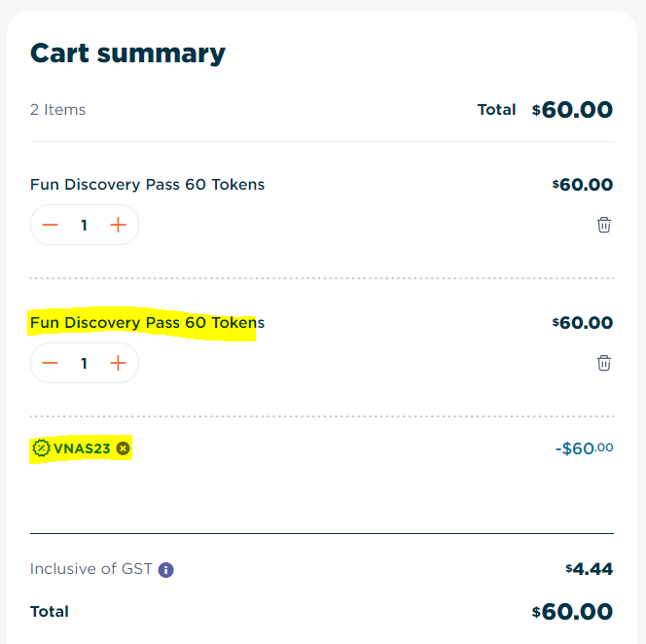The image size is (646, 644).
Task: Click the $4.44 GST amount
Action: click(590, 569)
